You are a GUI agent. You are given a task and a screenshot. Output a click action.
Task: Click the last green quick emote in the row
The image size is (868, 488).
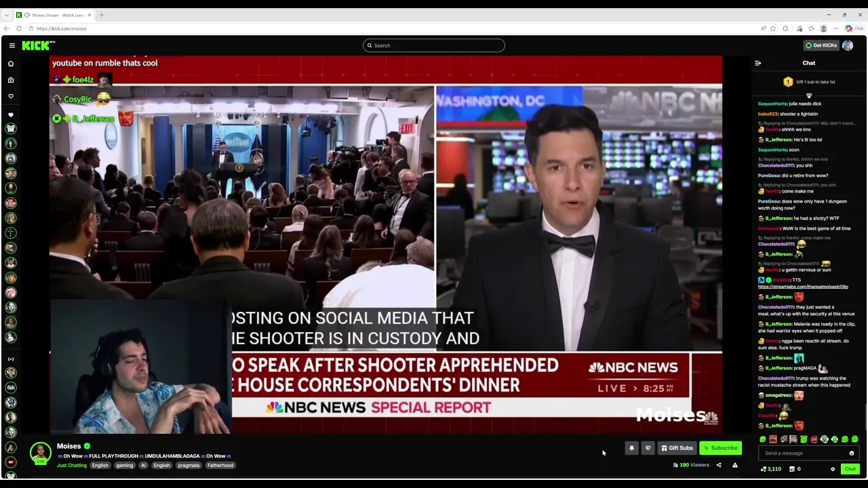point(855,440)
